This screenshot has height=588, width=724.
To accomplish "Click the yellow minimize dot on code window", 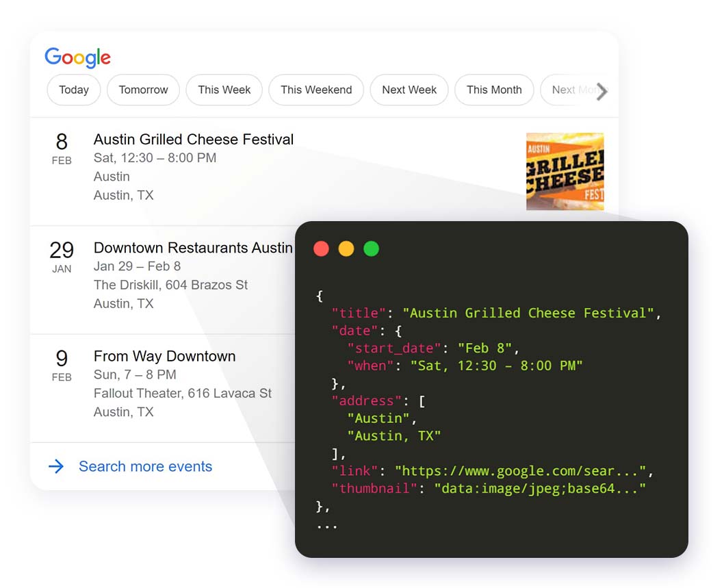I will click(346, 248).
